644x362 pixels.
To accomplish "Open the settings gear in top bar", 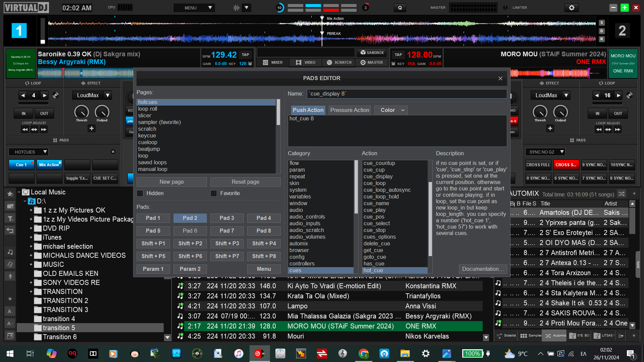I will pyautogui.click(x=572, y=7).
